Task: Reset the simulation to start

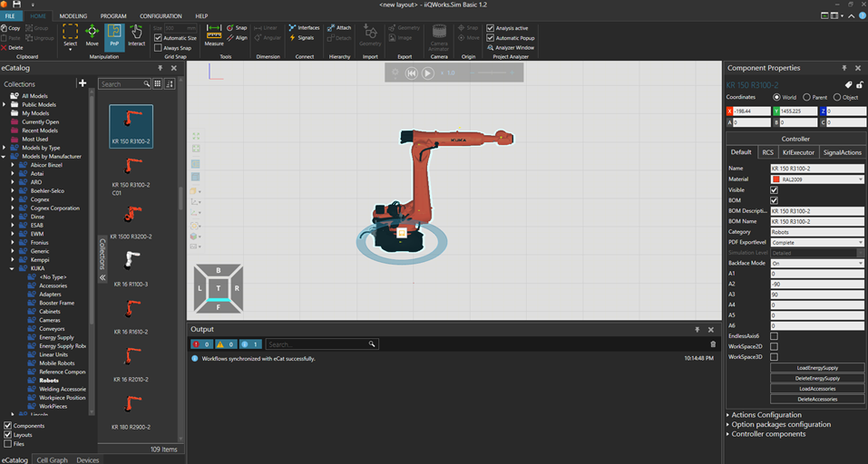Action: tap(411, 73)
